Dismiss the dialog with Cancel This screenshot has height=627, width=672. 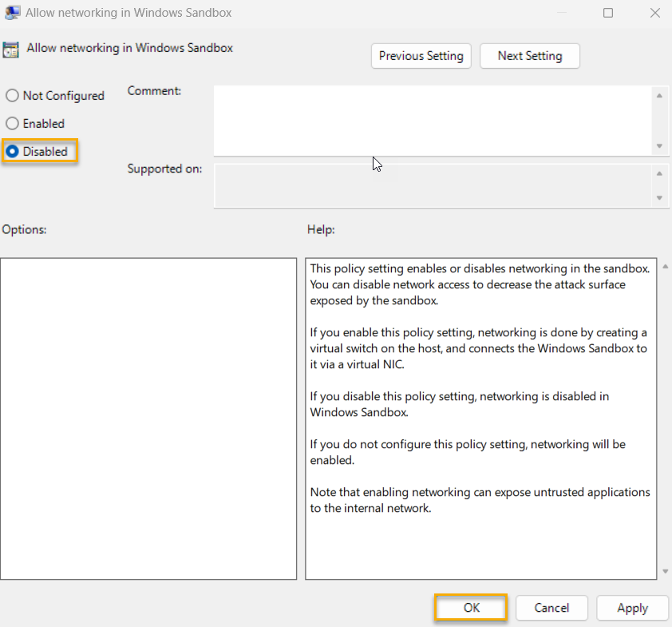point(551,608)
